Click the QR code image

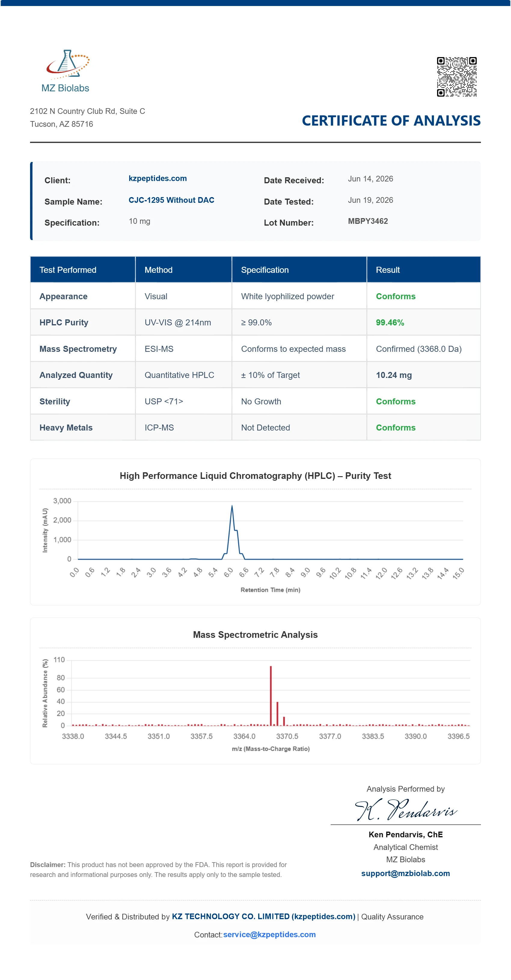(x=457, y=77)
